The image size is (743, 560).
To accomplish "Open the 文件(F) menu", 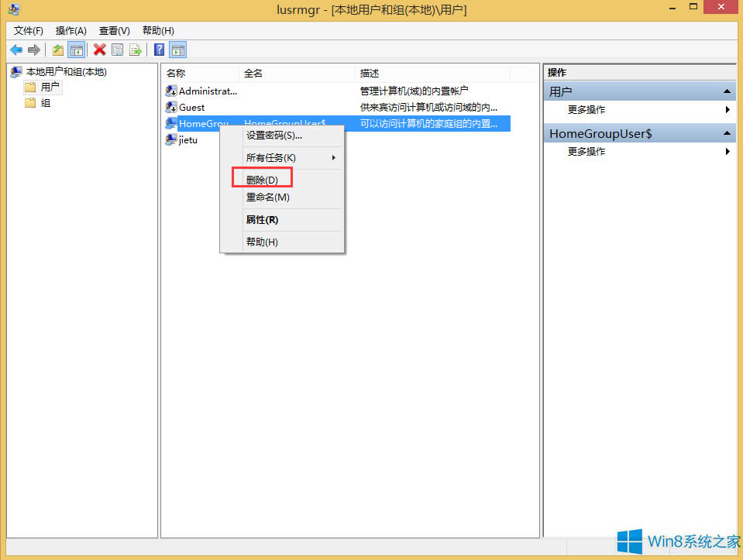I will [27, 30].
